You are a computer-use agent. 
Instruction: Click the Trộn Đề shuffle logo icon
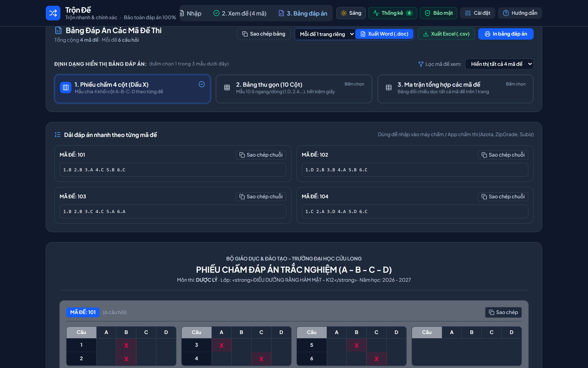click(x=53, y=13)
